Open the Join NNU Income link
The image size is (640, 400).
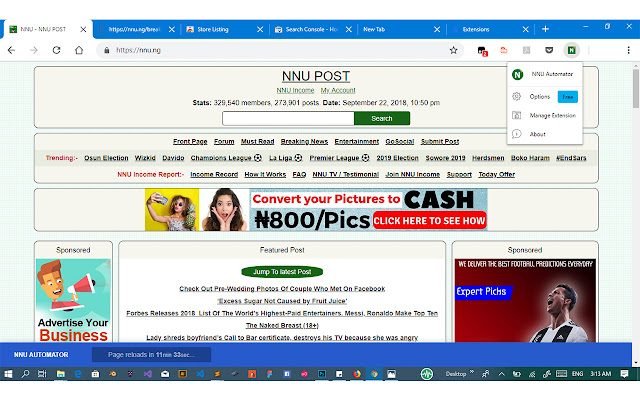(413, 175)
